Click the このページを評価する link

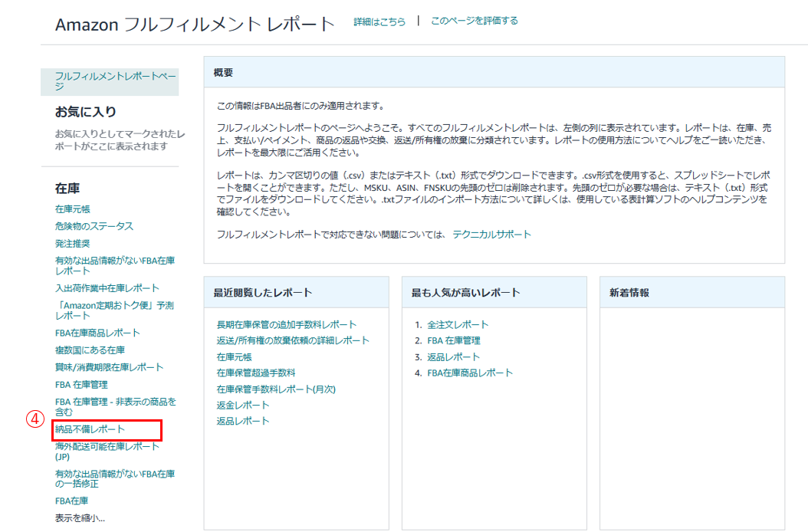click(474, 21)
